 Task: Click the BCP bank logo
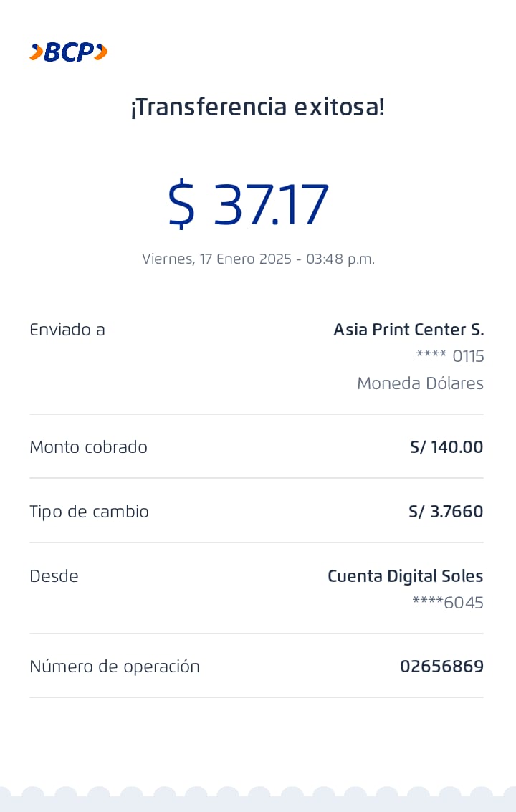(69, 52)
